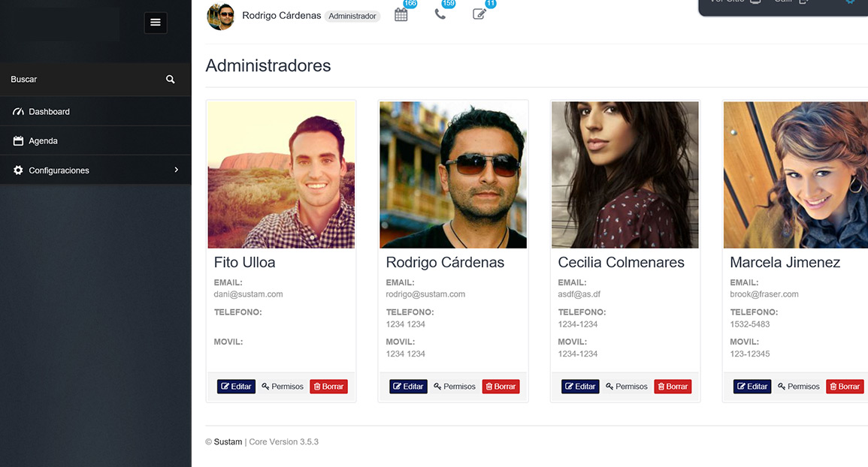Click email dani@sustam.com
868x467 pixels.
249,294
